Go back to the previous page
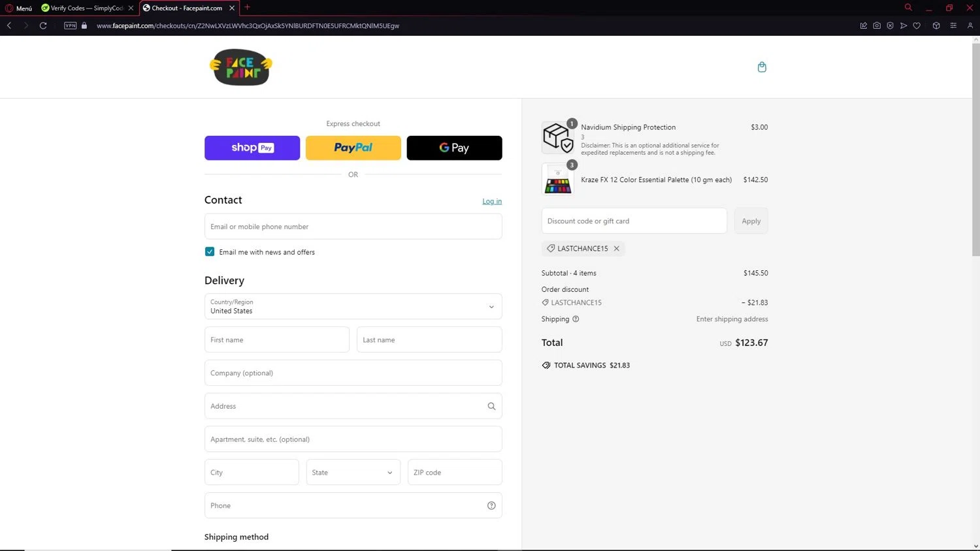Image resolution: width=980 pixels, height=551 pixels. [x=9, y=25]
